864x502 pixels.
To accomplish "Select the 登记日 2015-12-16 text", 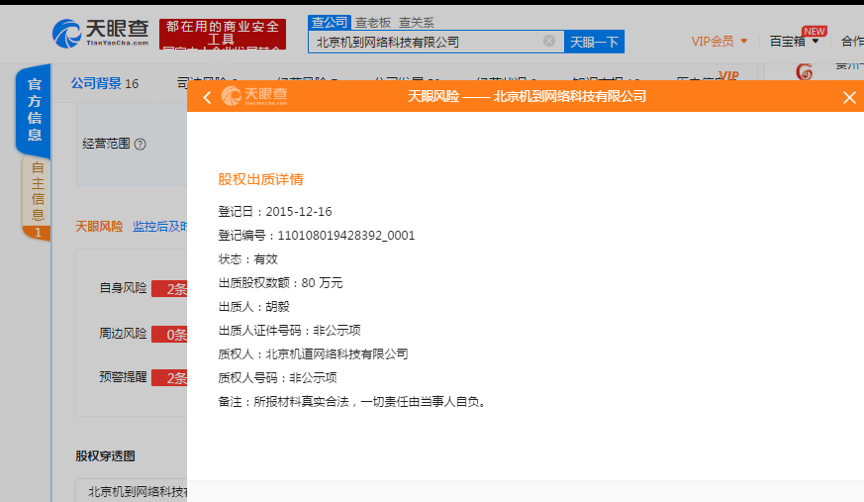I will [275, 212].
